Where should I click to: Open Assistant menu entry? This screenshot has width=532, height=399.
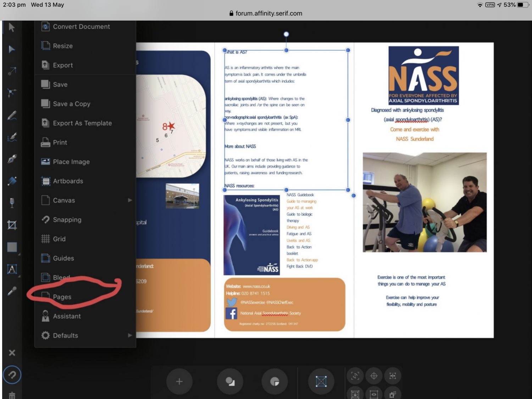[85, 316]
